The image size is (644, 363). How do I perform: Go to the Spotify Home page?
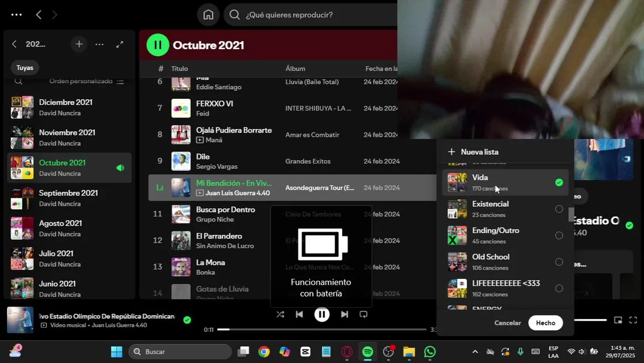(x=208, y=15)
